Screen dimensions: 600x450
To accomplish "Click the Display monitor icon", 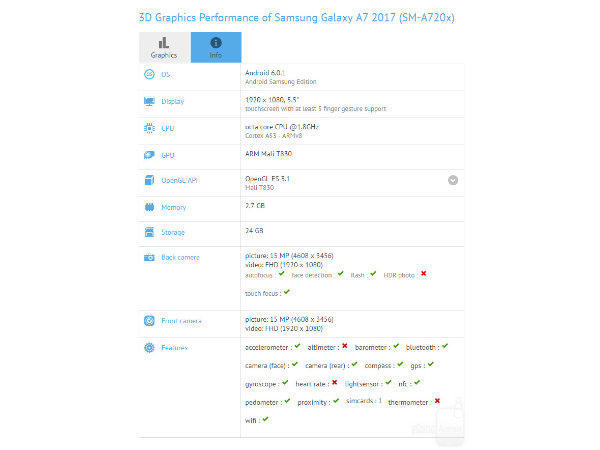I will point(149,101).
